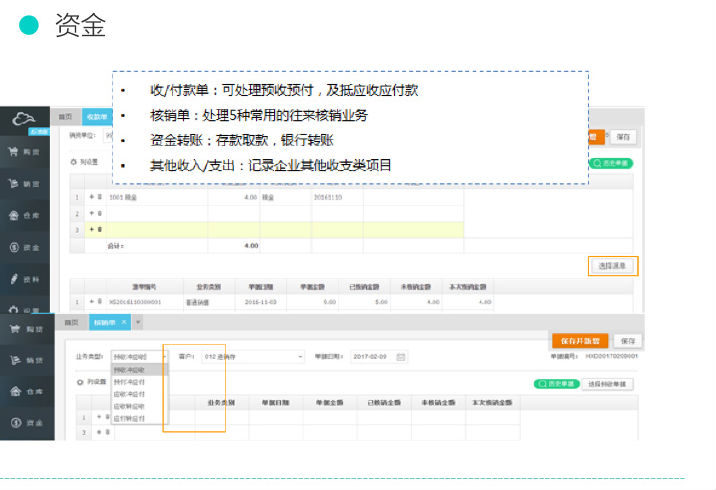The height and width of the screenshot is (490, 716).
Task: Click the orange 保存并新增 button
Action: coord(579,340)
